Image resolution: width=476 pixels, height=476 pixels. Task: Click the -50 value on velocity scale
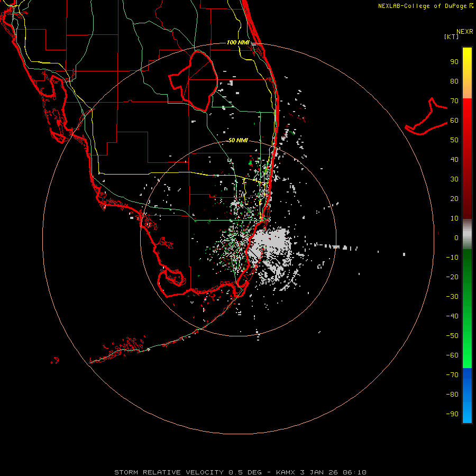tap(452, 336)
